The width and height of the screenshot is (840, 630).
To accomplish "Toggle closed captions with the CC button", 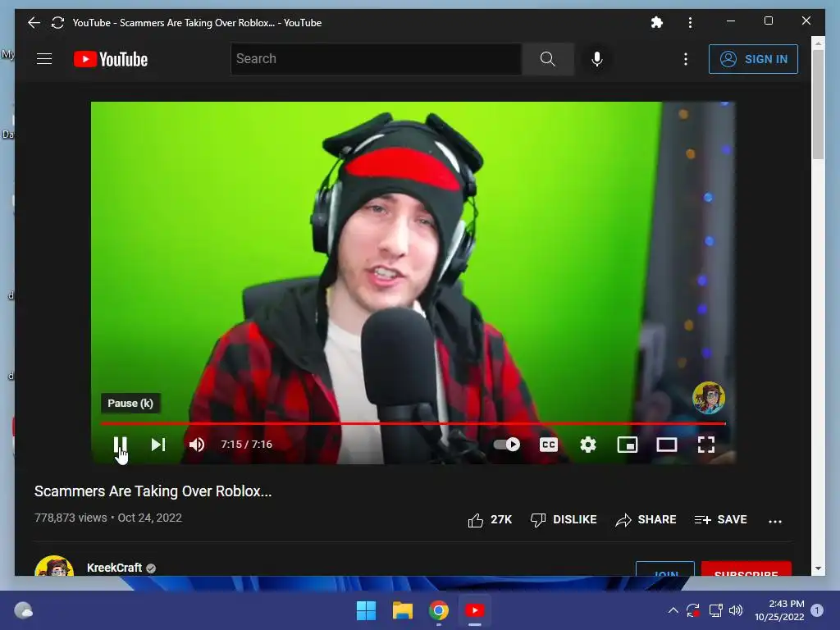I will click(x=549, y=445).
